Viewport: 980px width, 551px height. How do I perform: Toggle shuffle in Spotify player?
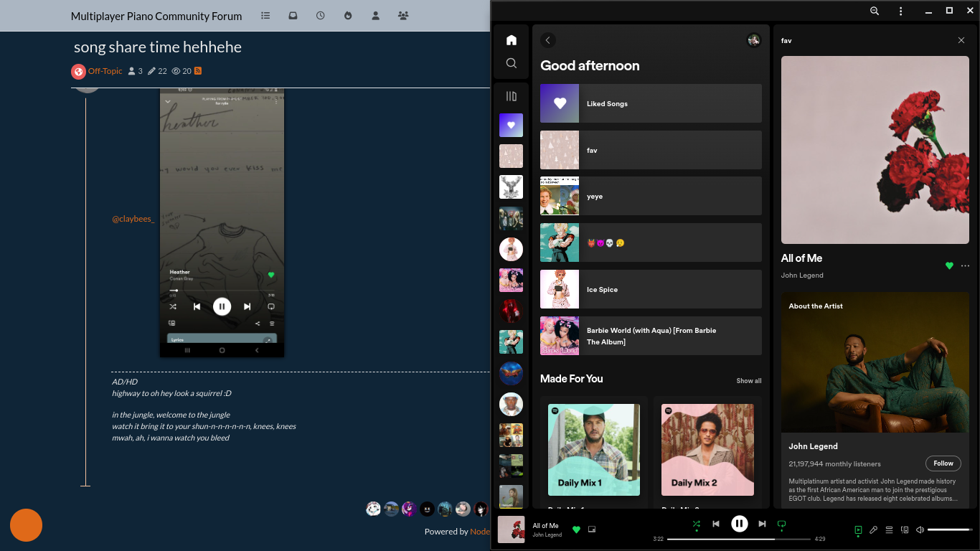696,524
